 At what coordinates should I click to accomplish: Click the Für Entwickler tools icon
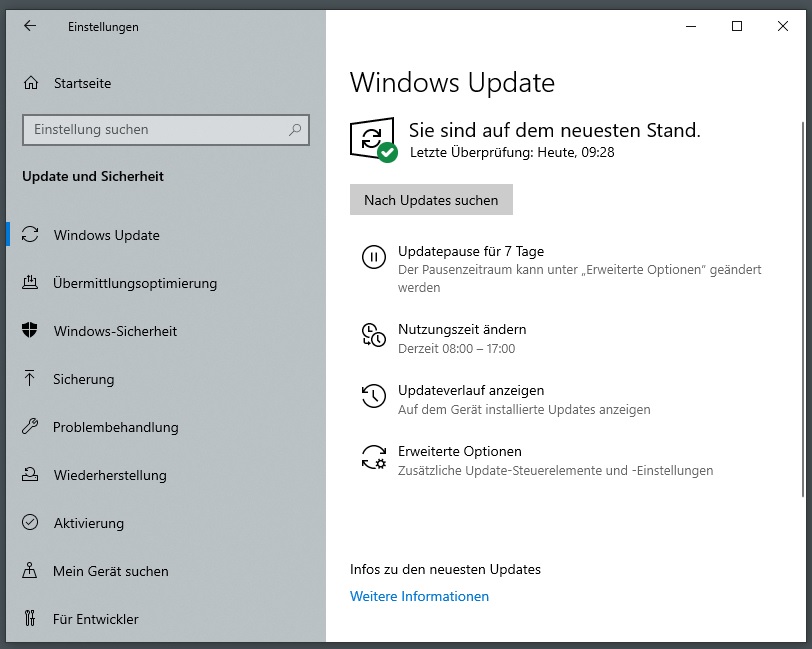[x=30, y=618]
